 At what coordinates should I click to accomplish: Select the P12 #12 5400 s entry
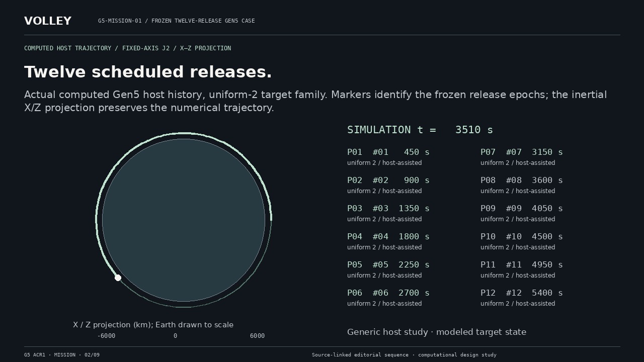pos(522,293)
